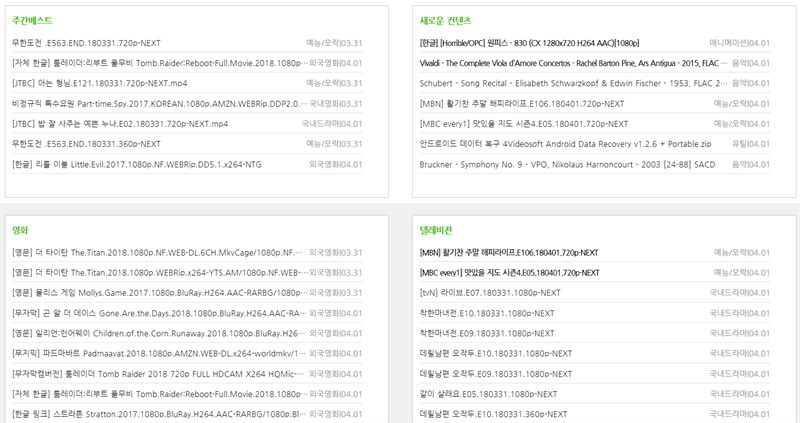Click 외국영화 category beside 리틀 이블 row

(x=324, y=164)
